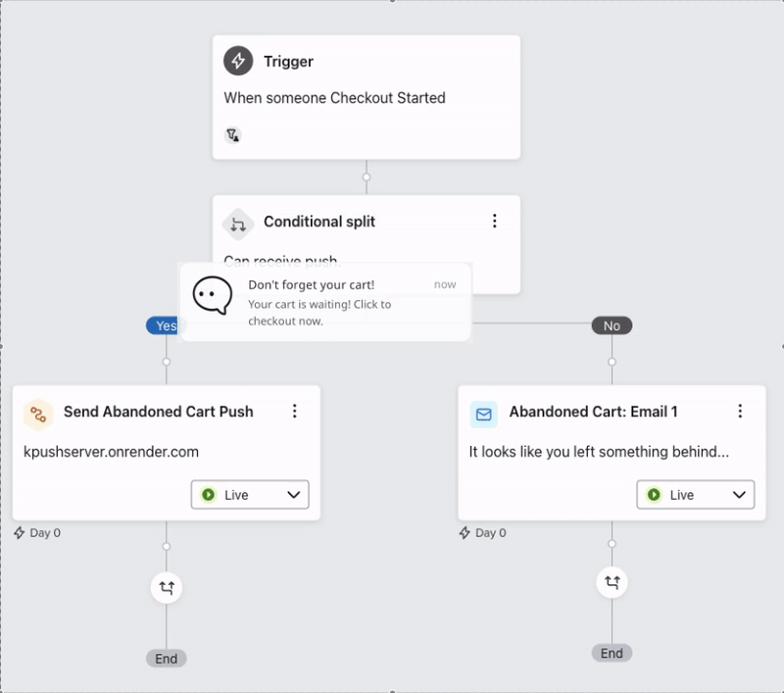Select the Trigger card

coord(367,98)
